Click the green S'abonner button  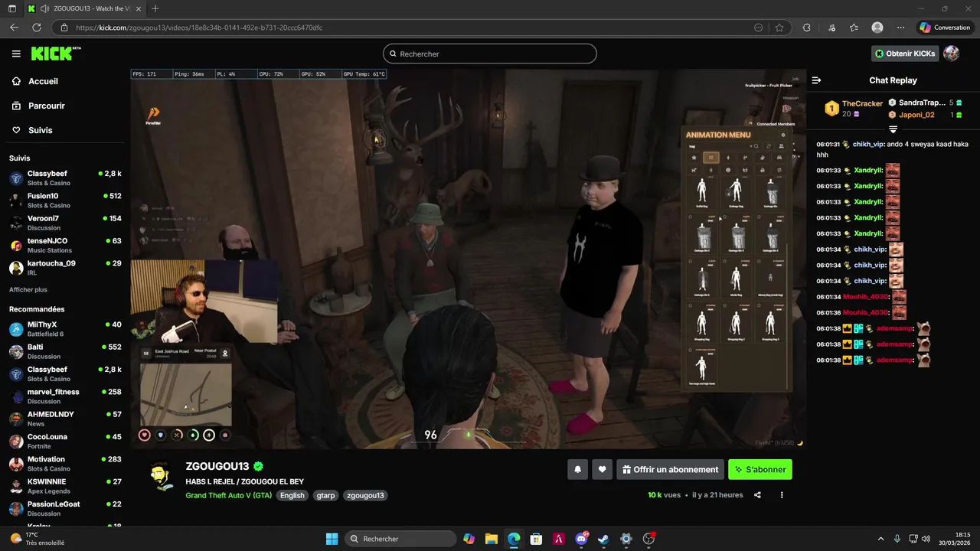(x=760, y=469)
